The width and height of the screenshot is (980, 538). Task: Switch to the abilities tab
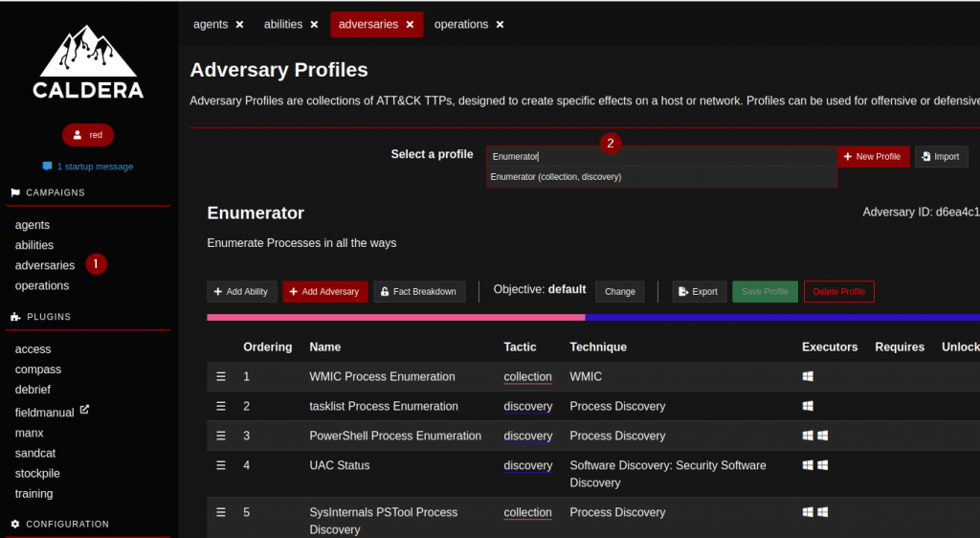[x=283, y=24]
